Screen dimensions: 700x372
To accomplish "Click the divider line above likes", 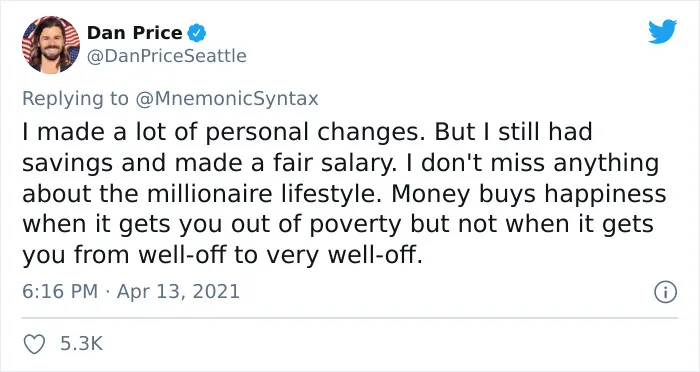I will coord(350,318).
